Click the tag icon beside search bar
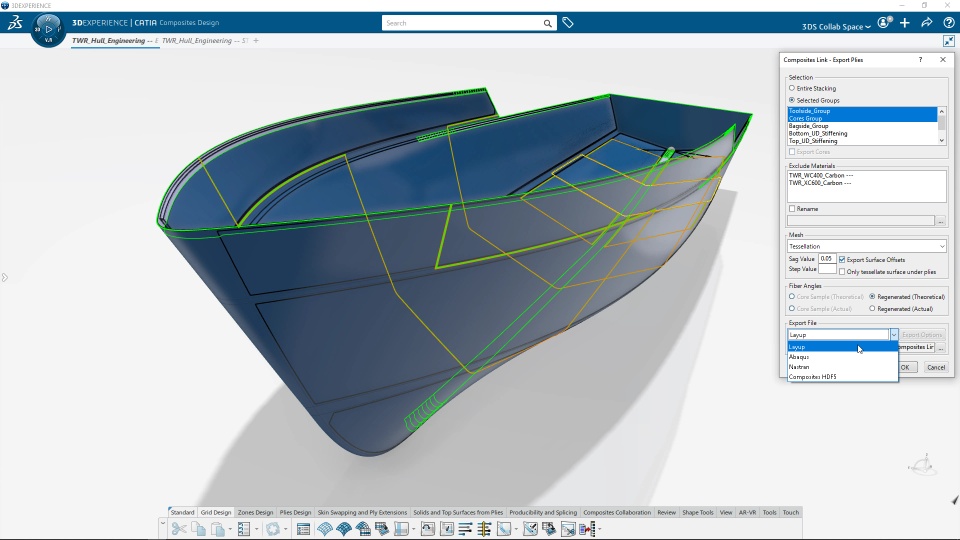 coord(568,23)
